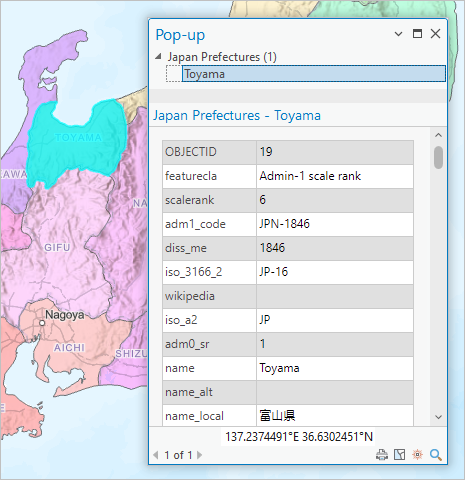Click the Japan Prefectures - Toyama title
465x480 pixels.
tap(237, 116)
